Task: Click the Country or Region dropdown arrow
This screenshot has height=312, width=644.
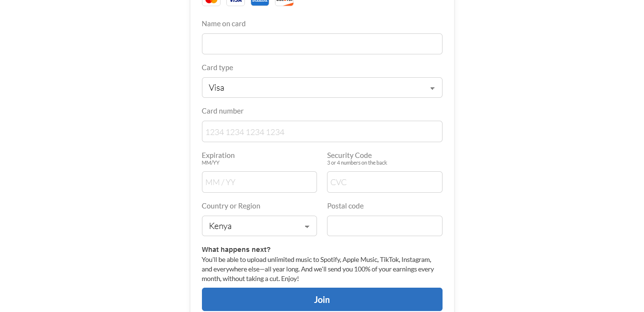Action: [x=307, y=227]
